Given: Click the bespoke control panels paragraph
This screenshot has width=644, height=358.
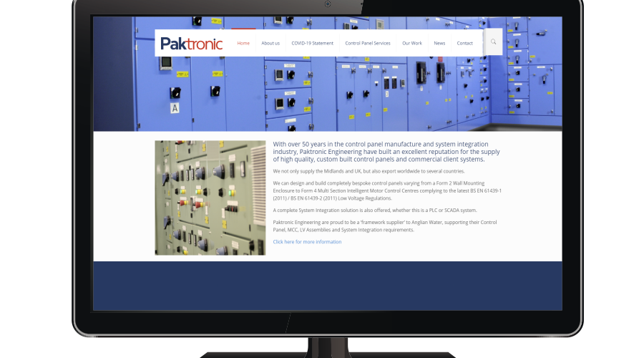Looking at the screenshot, I should pyautogui.click(x=387, y=190).
